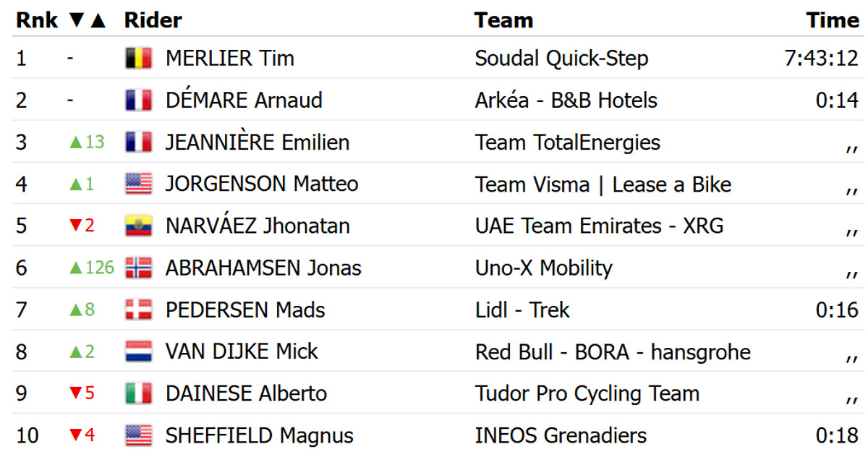Click the Norwegian flag next to Abrahamsen

138,268
